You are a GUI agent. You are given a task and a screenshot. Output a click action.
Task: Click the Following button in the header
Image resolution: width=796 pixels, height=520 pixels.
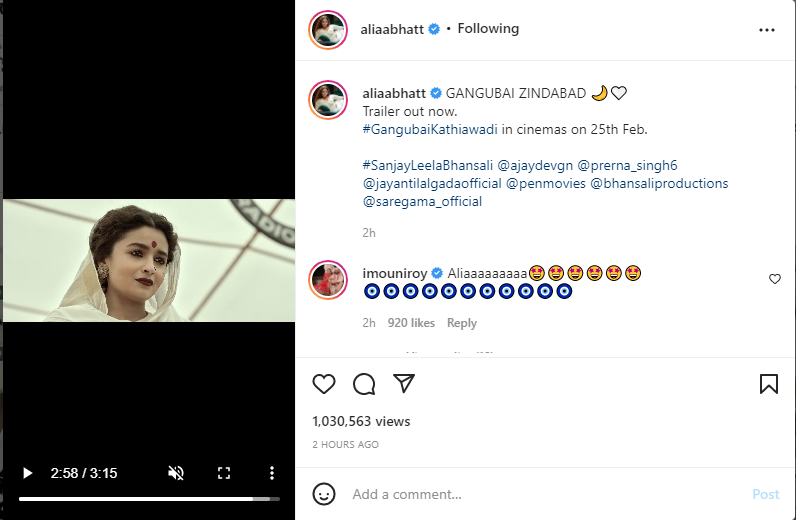[488, 29]
